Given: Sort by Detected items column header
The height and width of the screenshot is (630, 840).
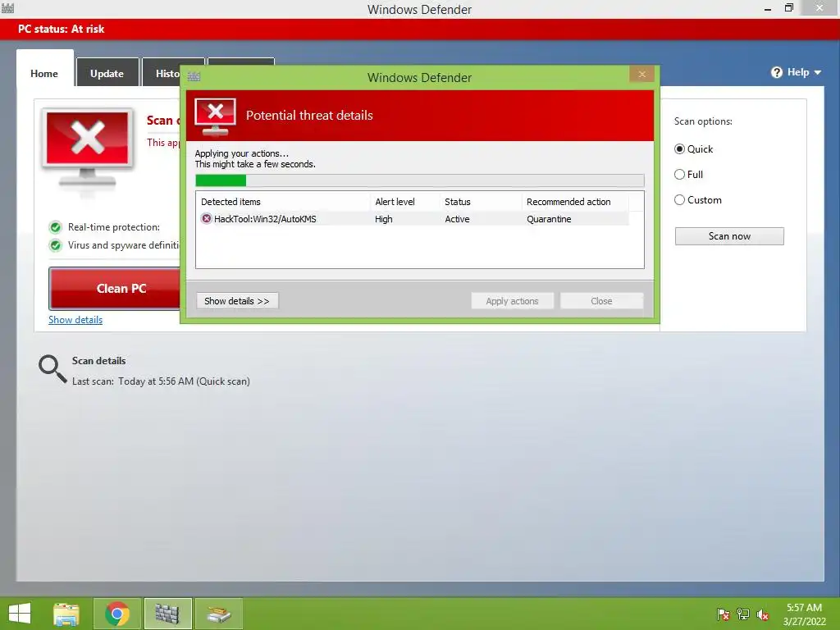Looking at the screenshot, I should [x=283, y=202].
